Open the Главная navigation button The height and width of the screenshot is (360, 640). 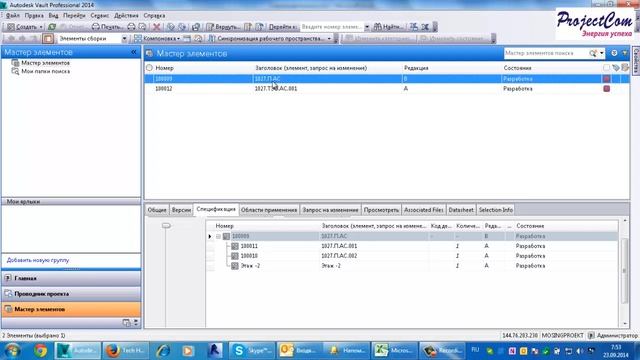tap(71, 278)
